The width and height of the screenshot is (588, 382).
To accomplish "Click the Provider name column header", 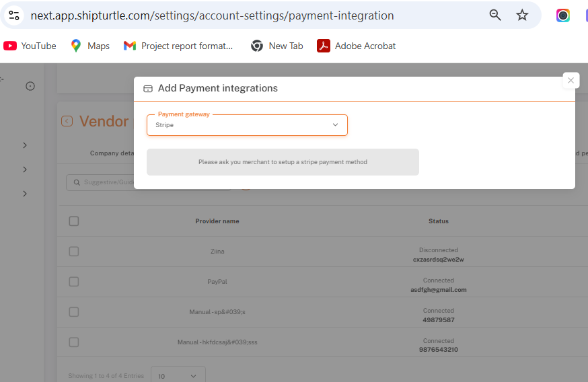I will point(217,221).
